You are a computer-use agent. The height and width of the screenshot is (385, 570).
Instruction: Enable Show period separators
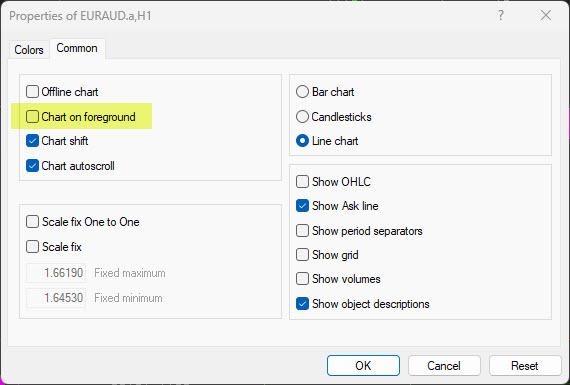coord(302,230)
